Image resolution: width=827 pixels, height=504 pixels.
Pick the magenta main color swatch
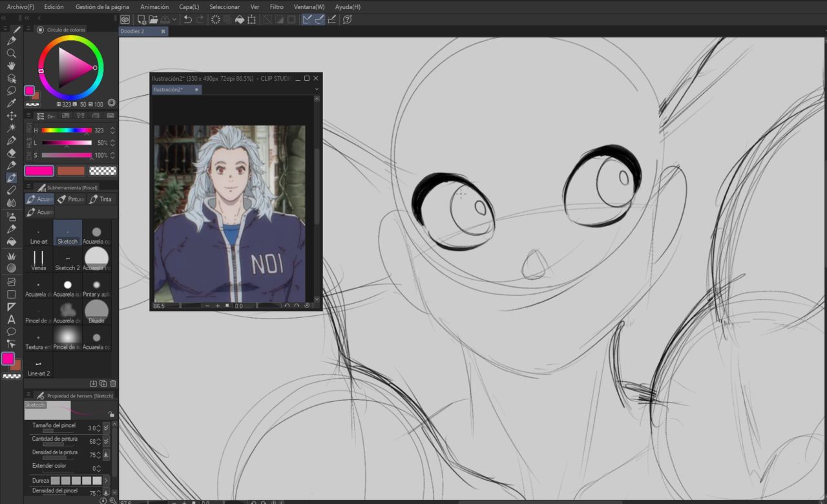(39, 171)
